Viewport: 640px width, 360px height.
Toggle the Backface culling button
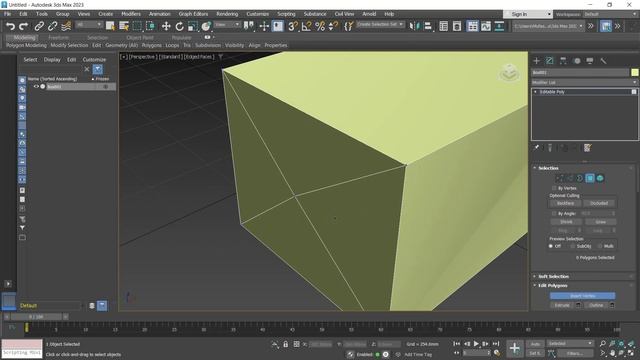tap(565, 203)
